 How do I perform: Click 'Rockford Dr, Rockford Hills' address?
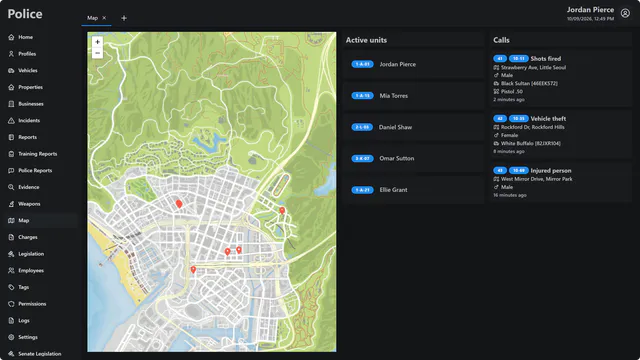click(x=533, y=127)
